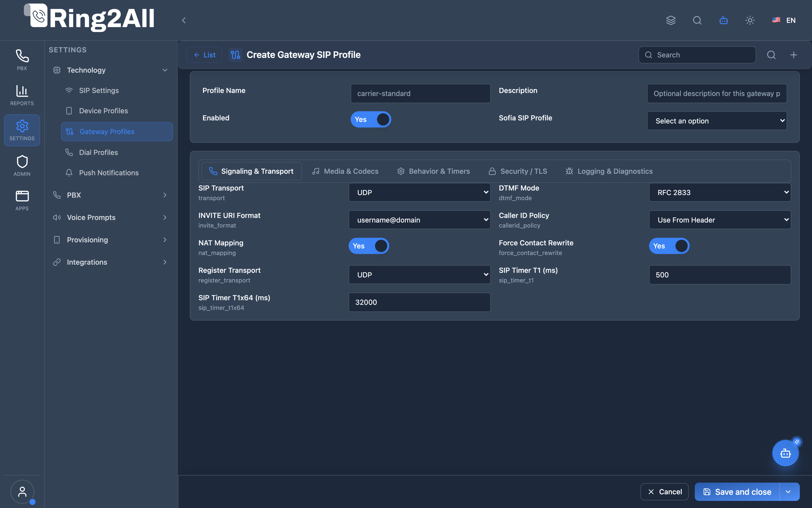Screen dimensions: 812x508
Task: Click the global search icon in header
Action: point(697,20)
